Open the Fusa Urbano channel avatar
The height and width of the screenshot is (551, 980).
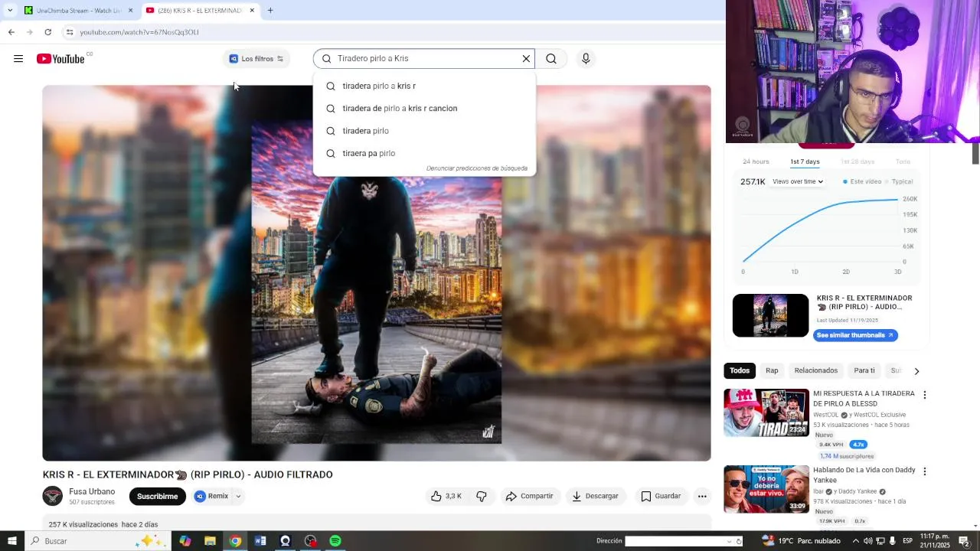pyautogui.click(x=52, y=496)
